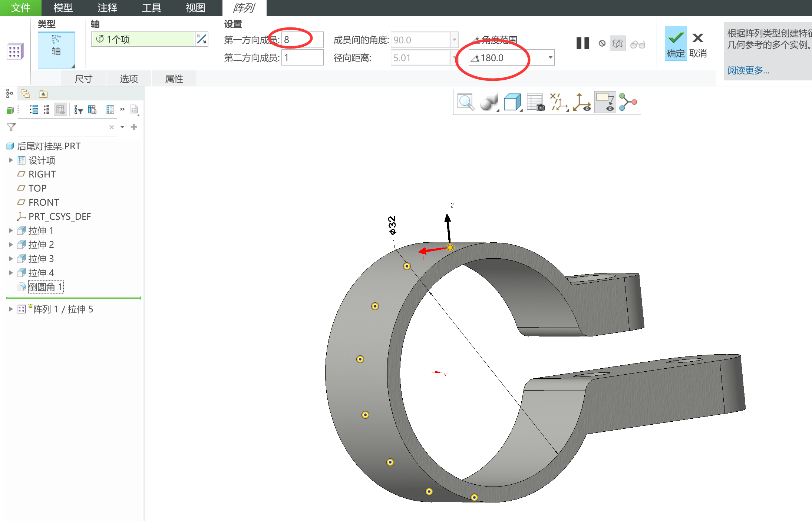Expand the 阵列 1 / 拉伸 5 node
Image resolution: width=812 pixels, height=521 pixels.
[x=11, y=309]
